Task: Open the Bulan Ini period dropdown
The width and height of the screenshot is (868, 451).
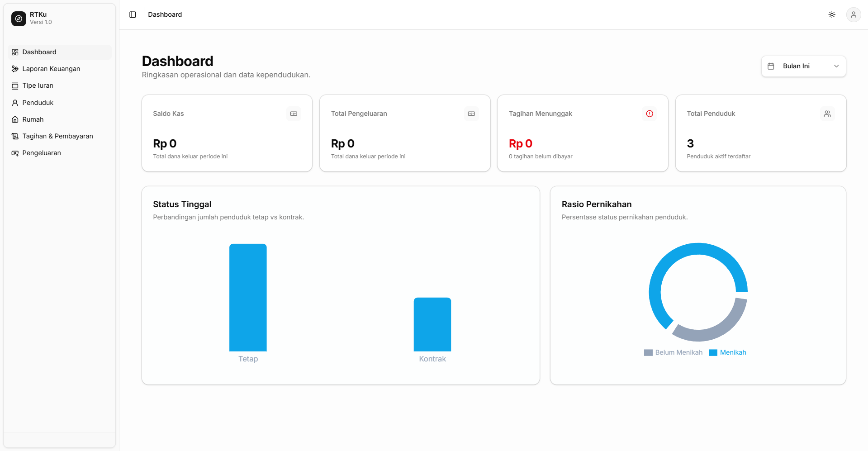Action: (803, 66)
